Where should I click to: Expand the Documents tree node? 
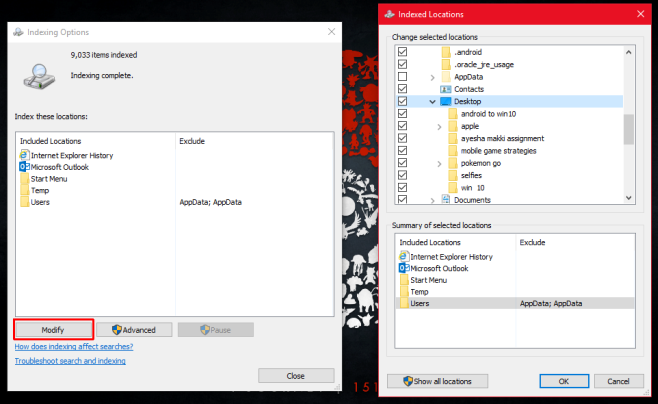tap(432, 201)
